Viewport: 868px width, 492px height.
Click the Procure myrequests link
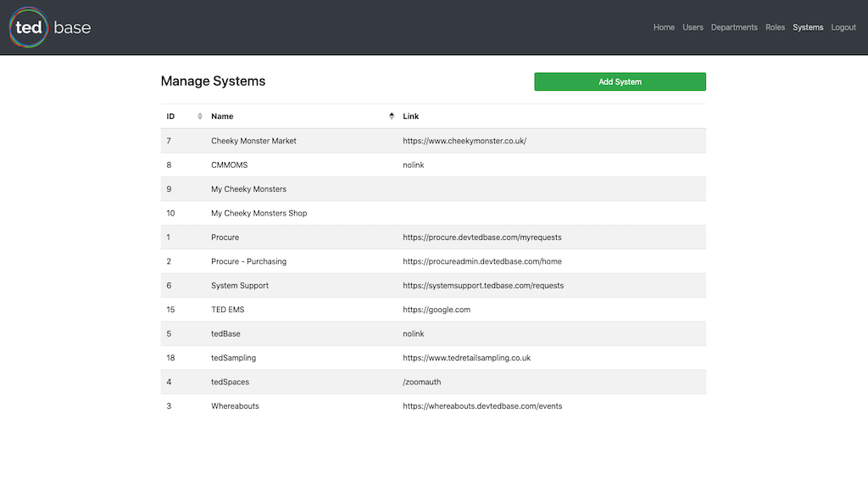tap(481, 238)
